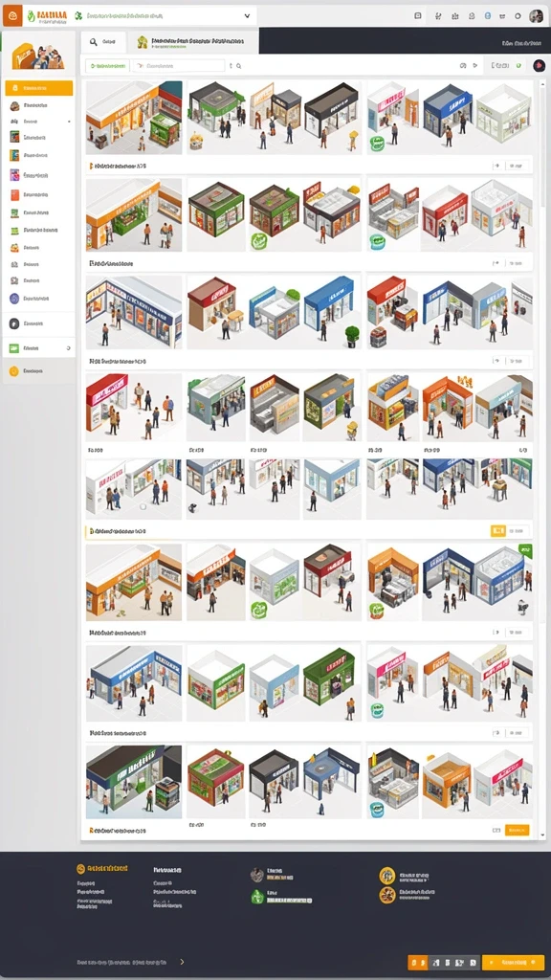This screenshot has height=980, width=551.
Task: Open the first orange storefront thumbnail
Action: (134, 118)
